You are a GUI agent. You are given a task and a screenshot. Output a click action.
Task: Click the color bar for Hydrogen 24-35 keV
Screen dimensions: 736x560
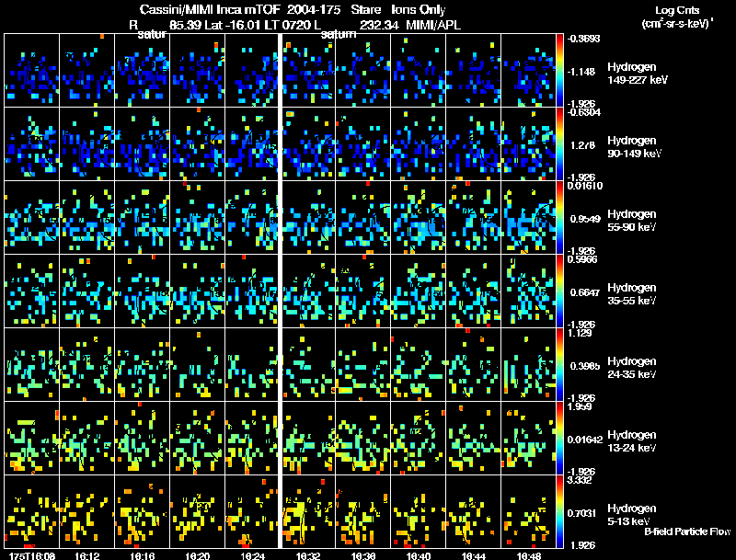(559, 365)
